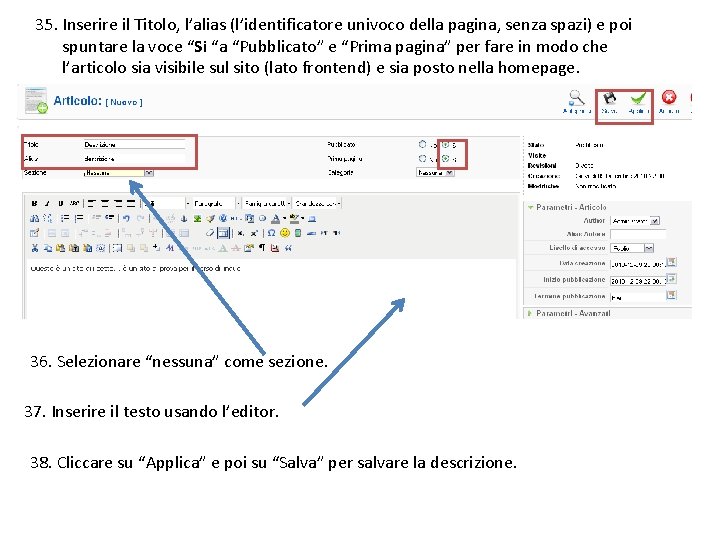The height and width of the screenshot is (540, 720).
Task: Click the superscript icon
Action: [x=254, y=233]
